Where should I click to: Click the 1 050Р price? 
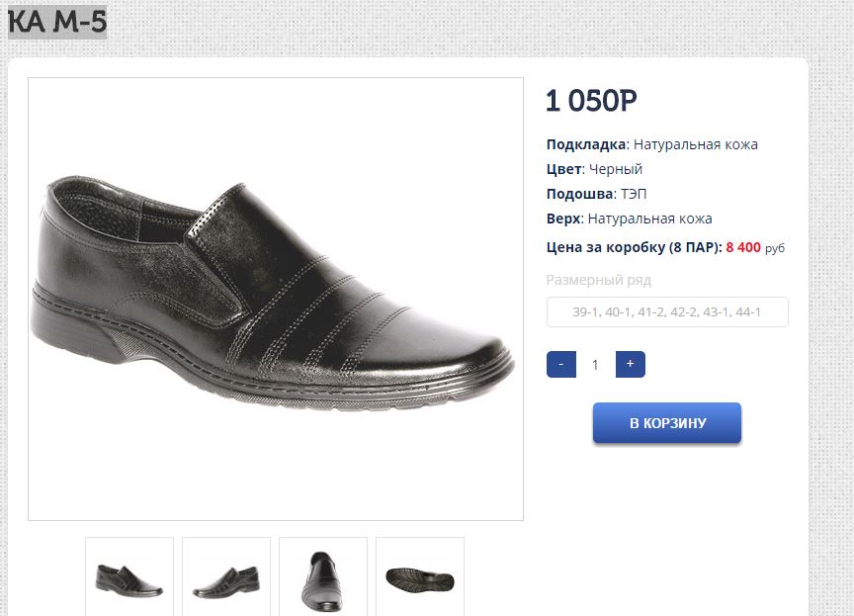pos(591,101)
